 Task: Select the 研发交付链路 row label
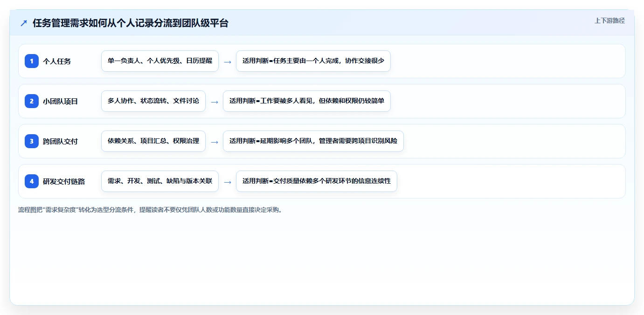pos(64,181)
